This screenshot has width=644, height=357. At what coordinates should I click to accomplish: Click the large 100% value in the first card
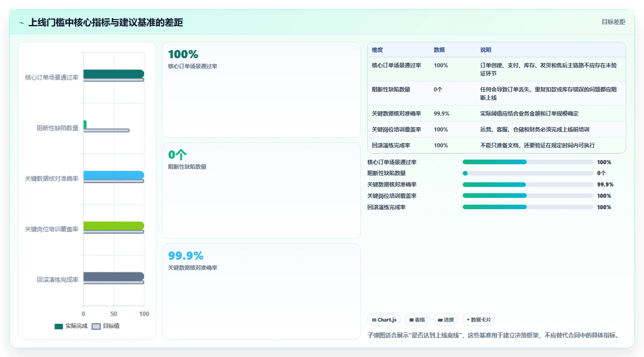tap(183, 55)
